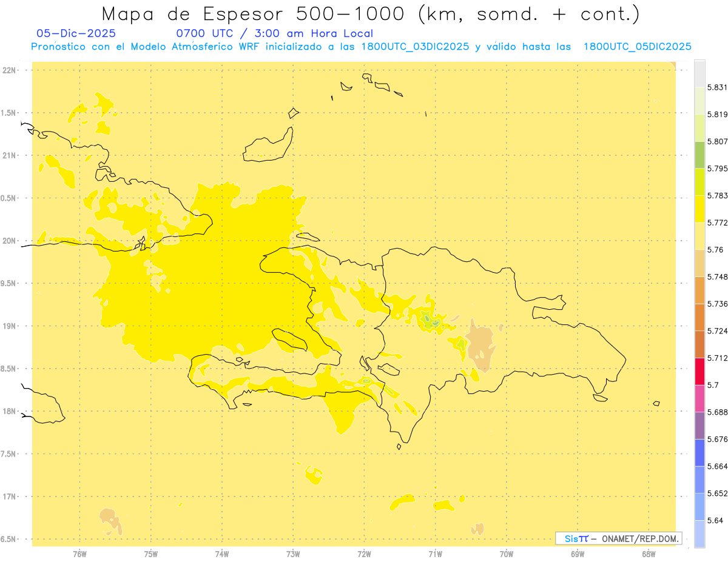Click legend value 5.676
Screen dimensions: 728x562
coord(717,440)
